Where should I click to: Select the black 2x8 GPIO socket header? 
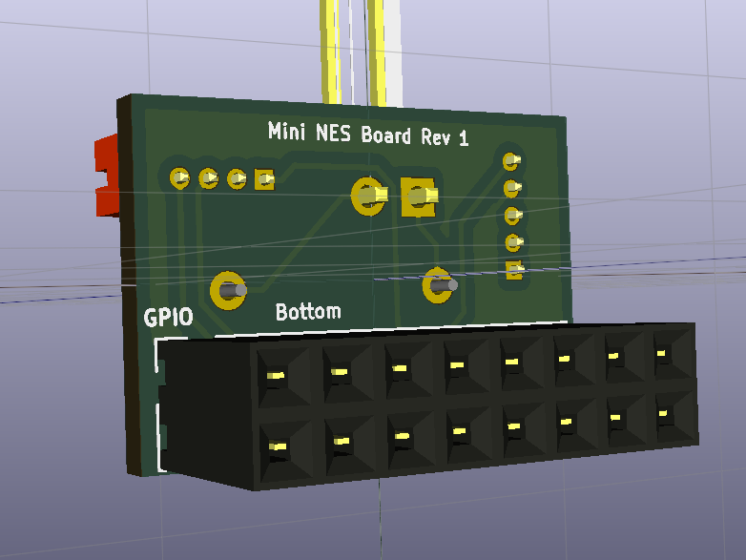[x=428, y=404]
